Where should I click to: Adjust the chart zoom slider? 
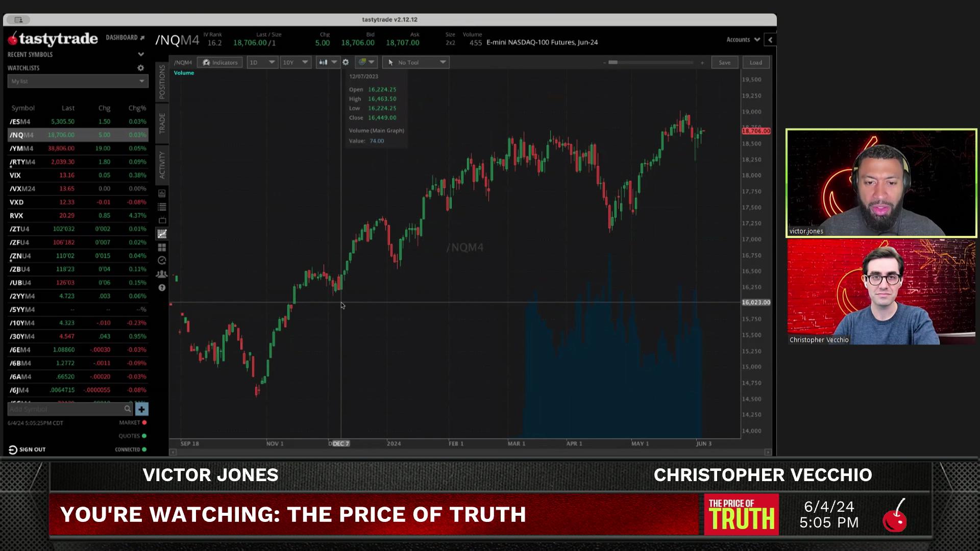[x=613, y=62]
